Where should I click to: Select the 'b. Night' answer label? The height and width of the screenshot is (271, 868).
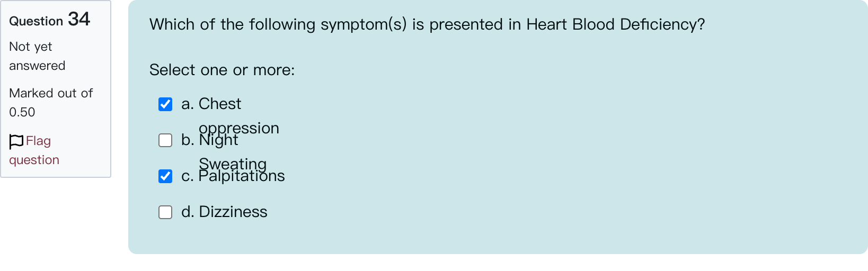[209, 140]
